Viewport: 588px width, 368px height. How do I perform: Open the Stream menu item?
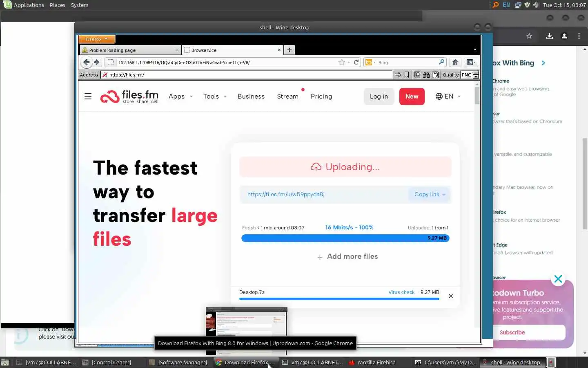click(x=288, y=96)
